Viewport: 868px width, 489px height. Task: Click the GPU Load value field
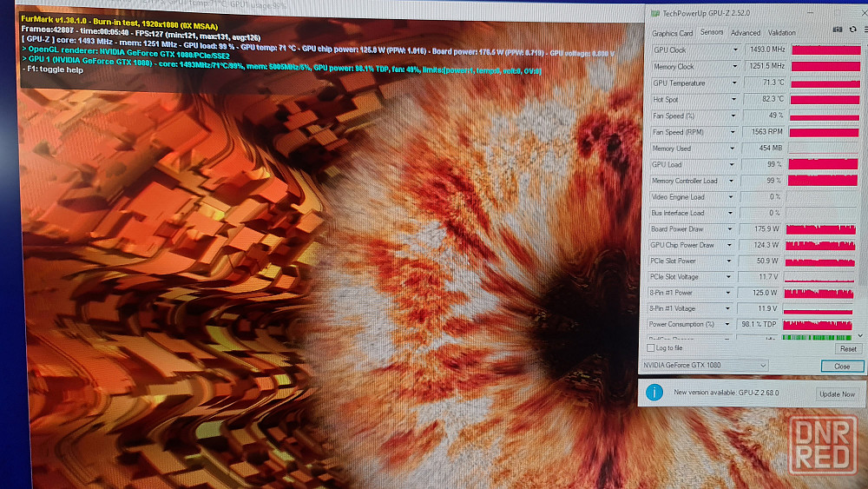762,164
